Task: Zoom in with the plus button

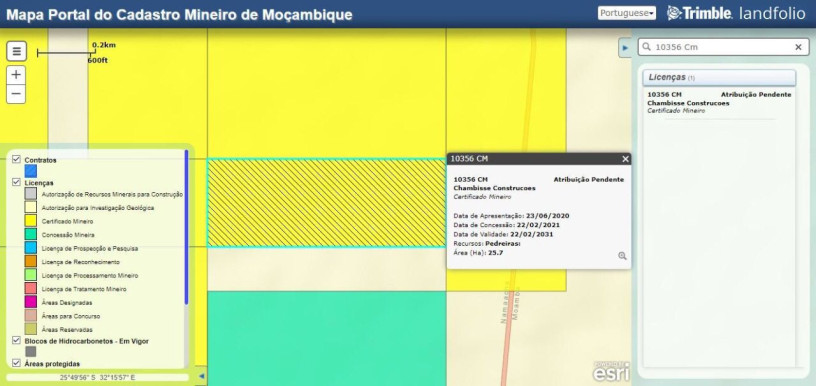Action: (x=16, y=75)
